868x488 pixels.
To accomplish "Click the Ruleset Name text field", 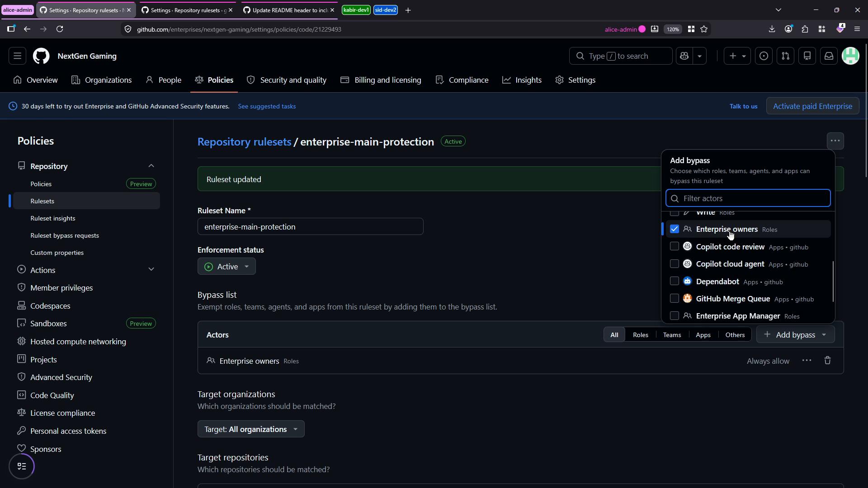I will pos(310,227).
